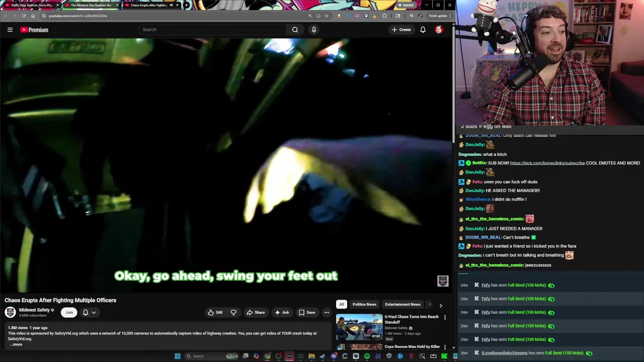644x362 pixels.
Task: Click the browser home button
Action: pos(32,16)
